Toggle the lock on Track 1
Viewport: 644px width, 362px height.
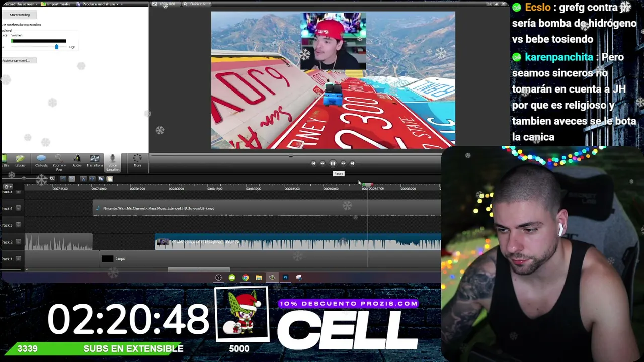pyautogui.click(x=18, y=259)
